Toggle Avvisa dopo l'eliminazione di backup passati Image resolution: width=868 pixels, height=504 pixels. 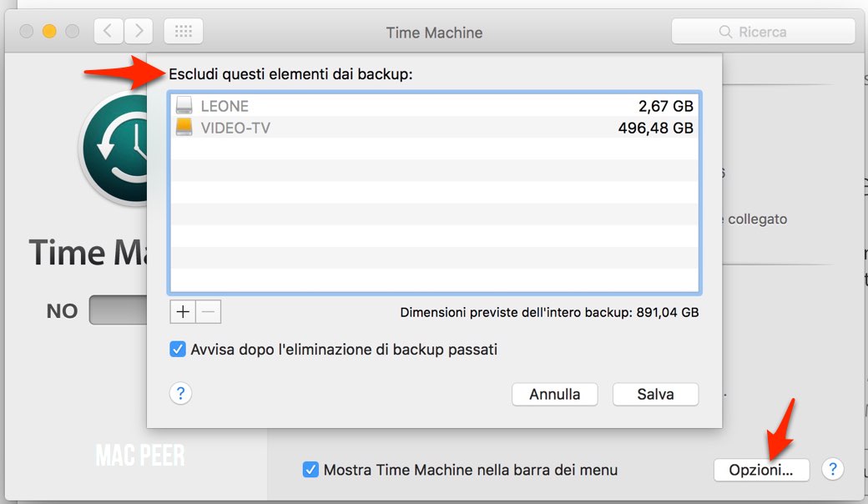pyautogui.click(x=178, y=350)
